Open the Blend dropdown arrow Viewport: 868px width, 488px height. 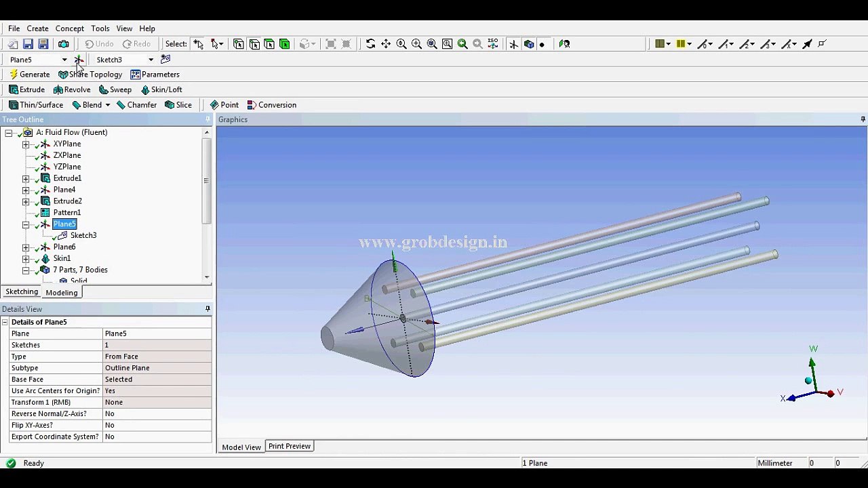pos(107,105)
